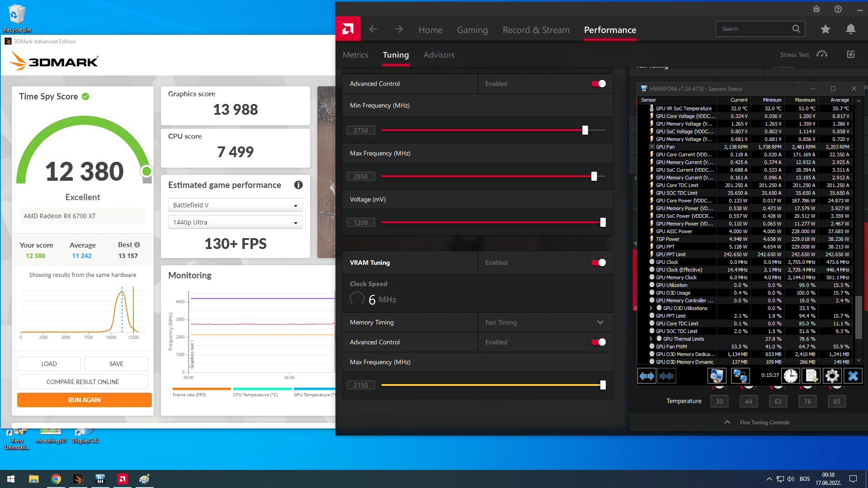Click the AMD Software favorites star icon
The height and width of the screenshot is (488, 868).
(x=826, y=29)
